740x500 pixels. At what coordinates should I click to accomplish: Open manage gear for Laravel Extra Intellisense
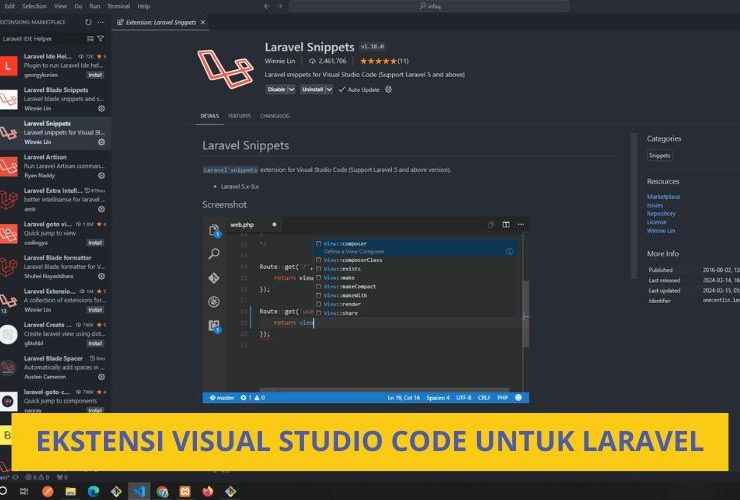(101, 209)
